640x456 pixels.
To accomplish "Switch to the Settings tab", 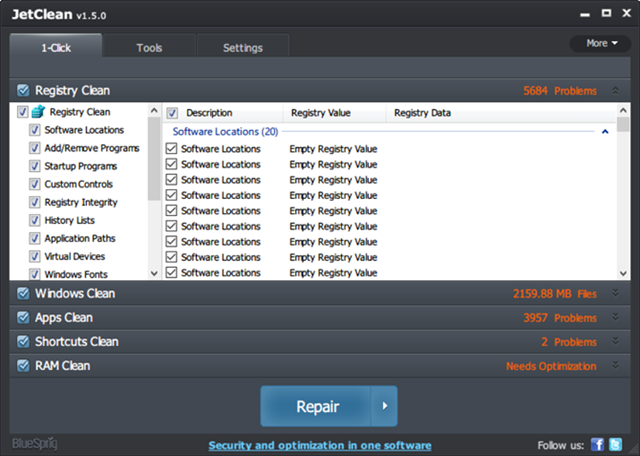I will coord(243,48).
